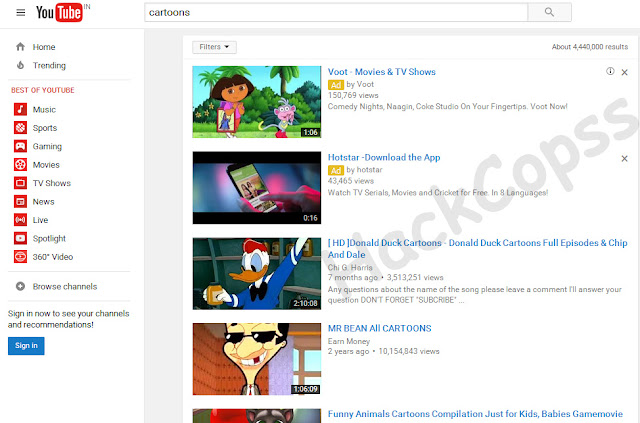Dismiss the Voot ad
This screenshot has height=423, width=640.
(x=624, y=72)
